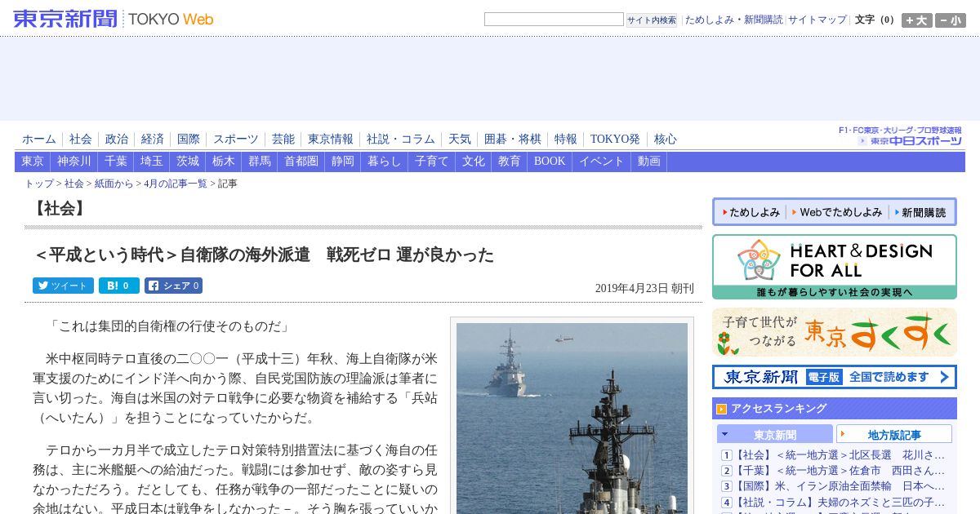
Task: Click Webでためしよみ in sidebar box
Action: (x=837, y=212)
